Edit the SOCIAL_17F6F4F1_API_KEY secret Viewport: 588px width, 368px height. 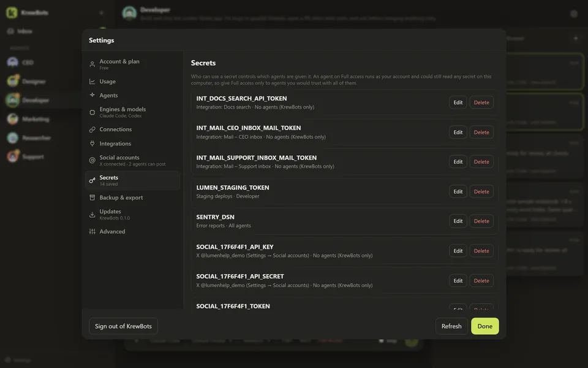pos(458,251)
